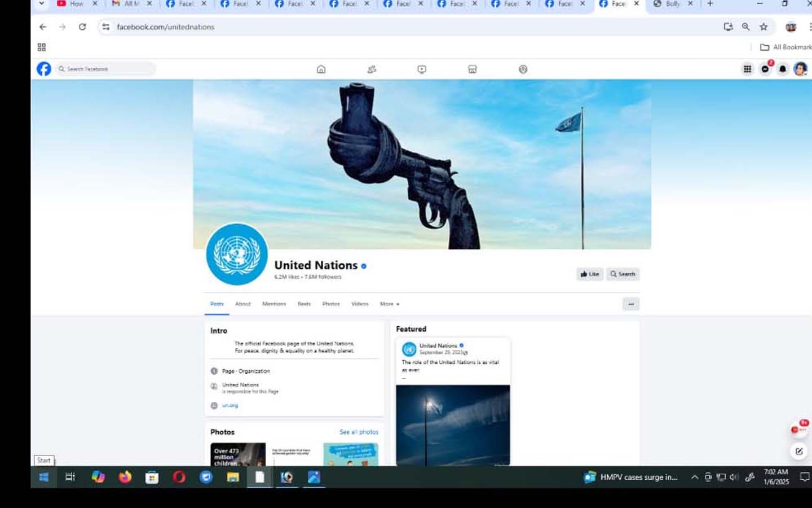The image size is (812, 508).
Task: Open a new browser tab
Action: click(710, 4)
